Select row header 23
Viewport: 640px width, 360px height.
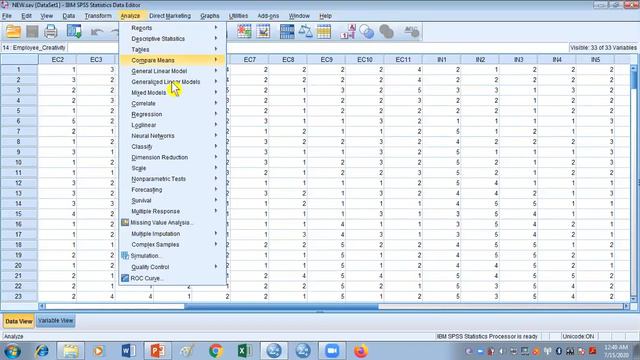pos(19,296)
